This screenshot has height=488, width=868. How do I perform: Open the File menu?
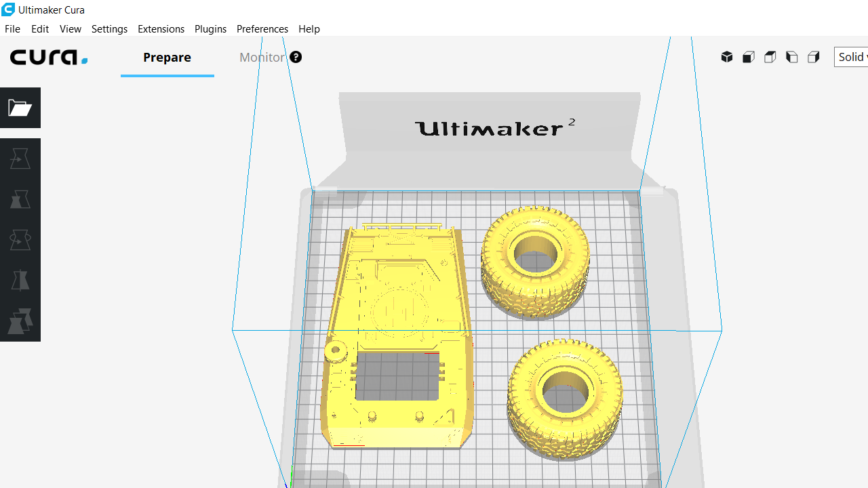pyautogui.click(x=12, y=29)
